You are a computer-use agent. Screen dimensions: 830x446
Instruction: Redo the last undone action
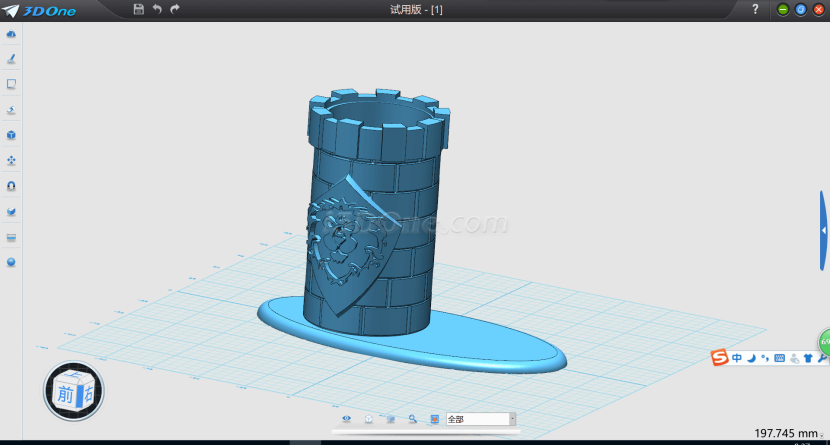[x=175, y=9]
